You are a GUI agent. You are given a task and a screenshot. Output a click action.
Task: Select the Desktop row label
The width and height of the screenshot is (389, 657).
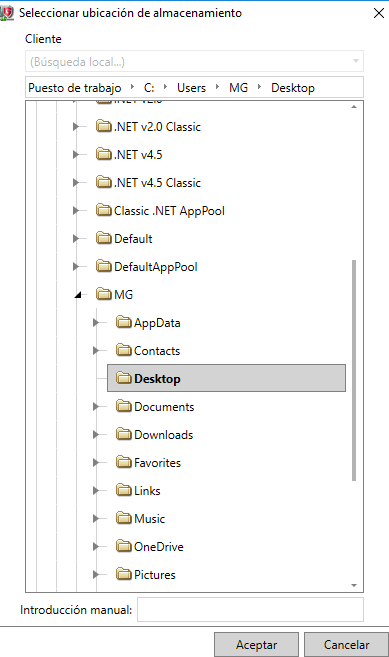click(157, 378)
